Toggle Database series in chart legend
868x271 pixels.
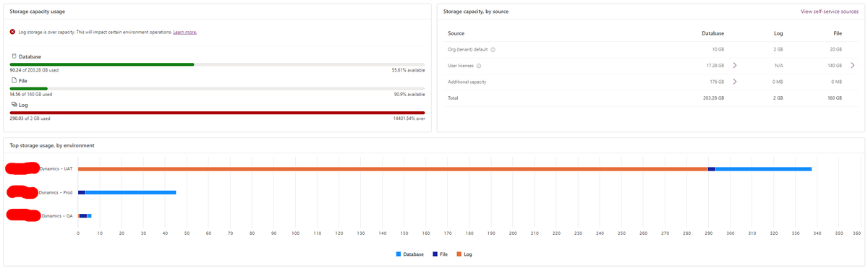pyautogui.click(x=409, y=254)
